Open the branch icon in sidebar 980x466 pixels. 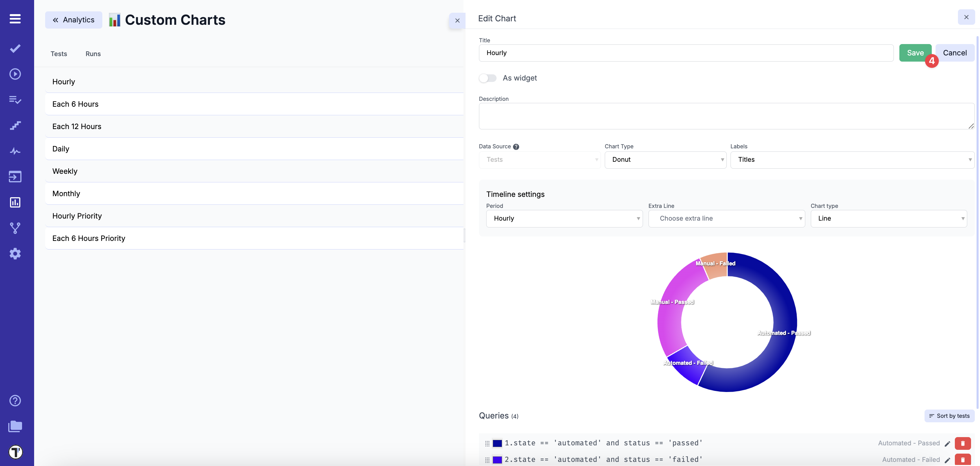pos(15,228)
